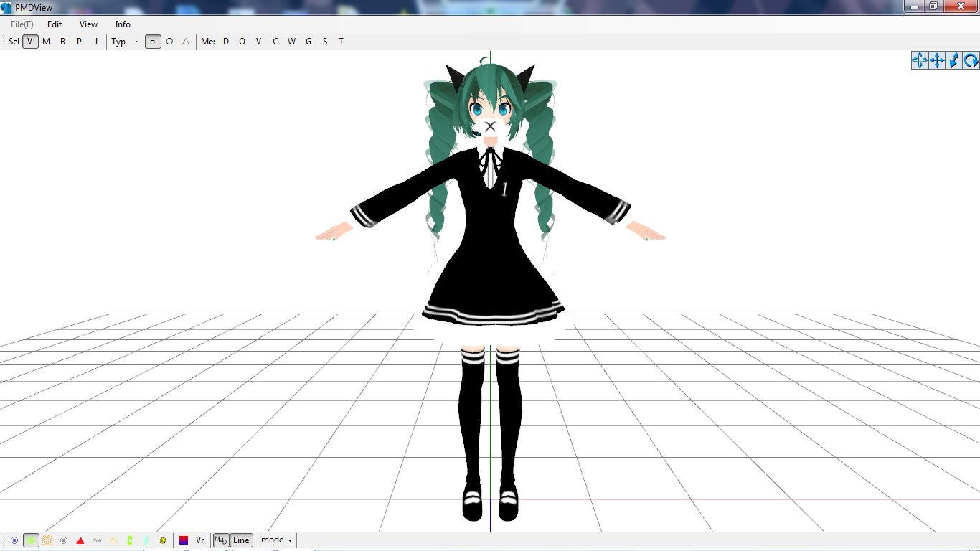
Task: Select the square box selection type
Action: click(153, 42)
